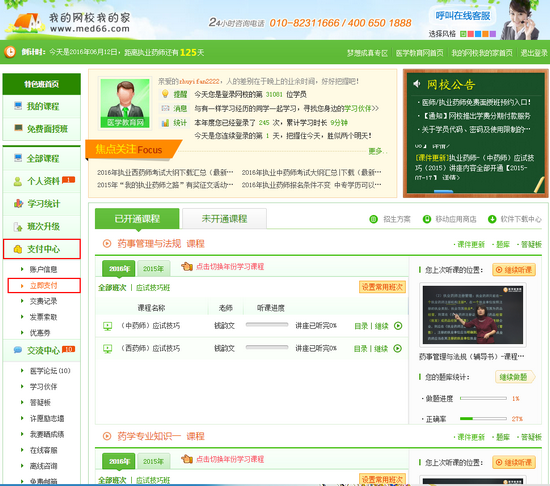This screenshot has width=550, height=486.
Task: Click the 继续做题 button
Action: pyautogui.click(x=515, y=377)
